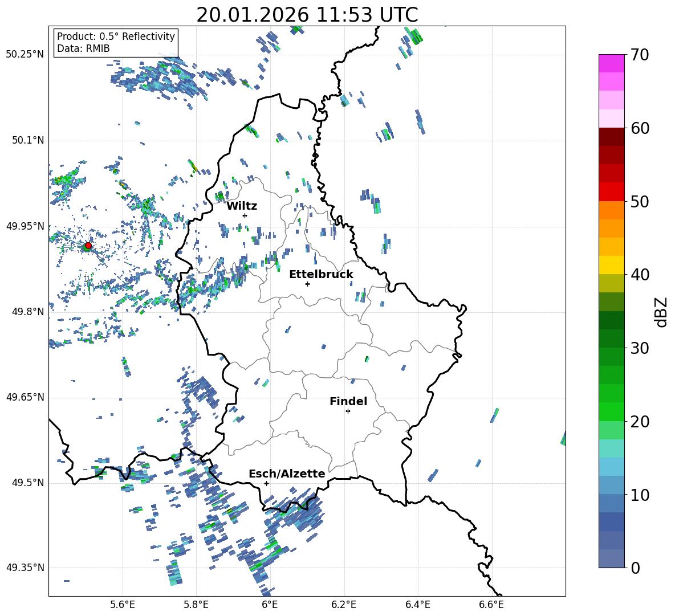Click the bright red colorbar swatch above 50
The image size is (675, 616).
tap(611, 192)
